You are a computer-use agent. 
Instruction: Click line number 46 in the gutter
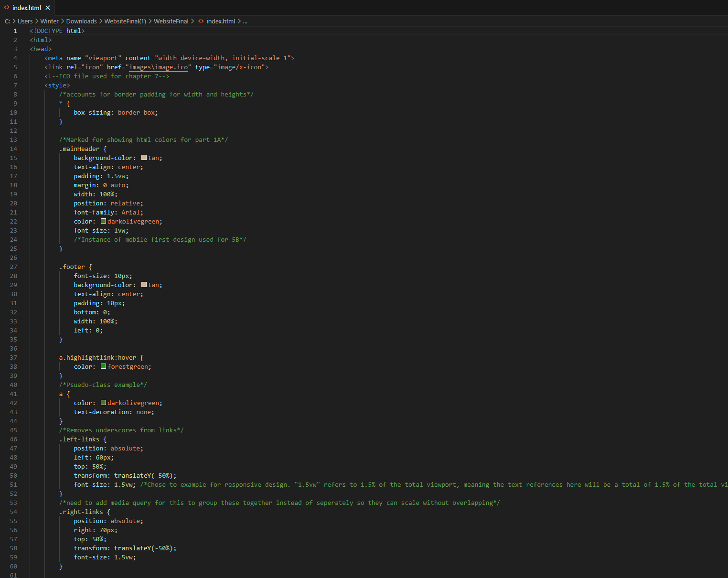click(13, 439)
